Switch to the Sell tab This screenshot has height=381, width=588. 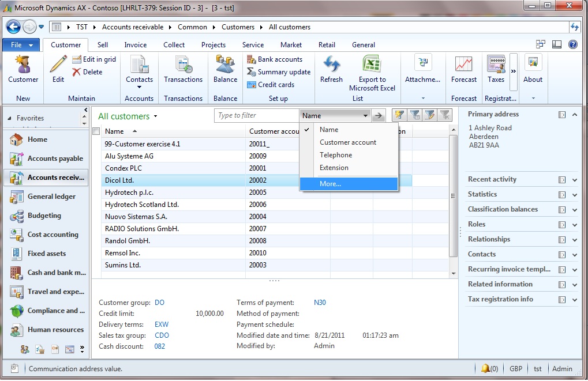pos(102,45)
